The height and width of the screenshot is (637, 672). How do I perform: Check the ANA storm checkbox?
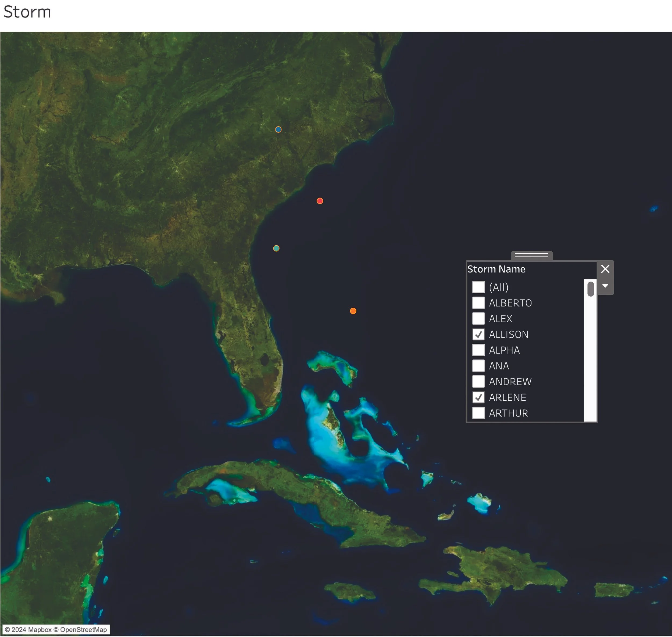point(479,366)
